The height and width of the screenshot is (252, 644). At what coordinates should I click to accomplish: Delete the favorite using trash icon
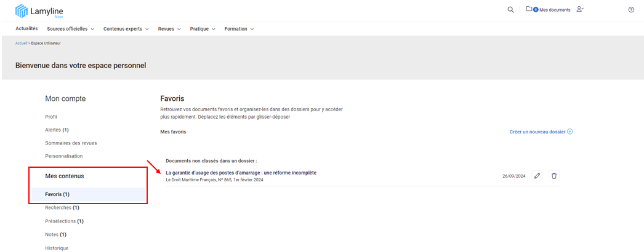[x=554, y=176]
